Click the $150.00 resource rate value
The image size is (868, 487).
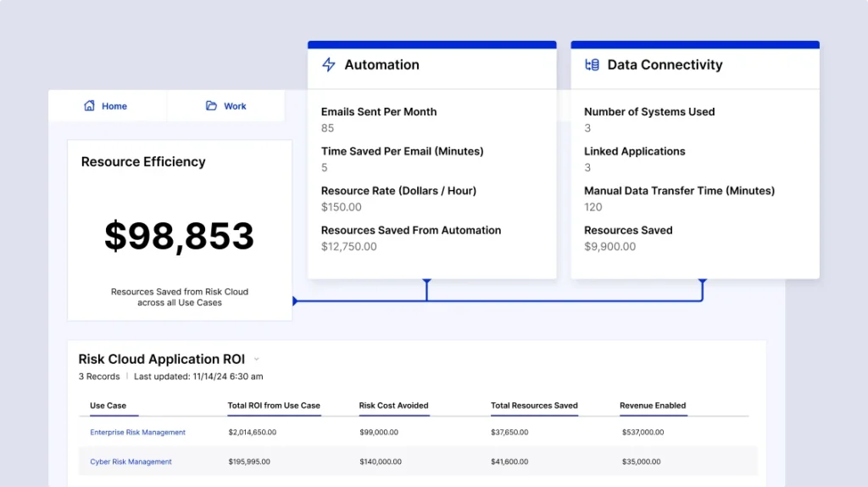(342, 207)
